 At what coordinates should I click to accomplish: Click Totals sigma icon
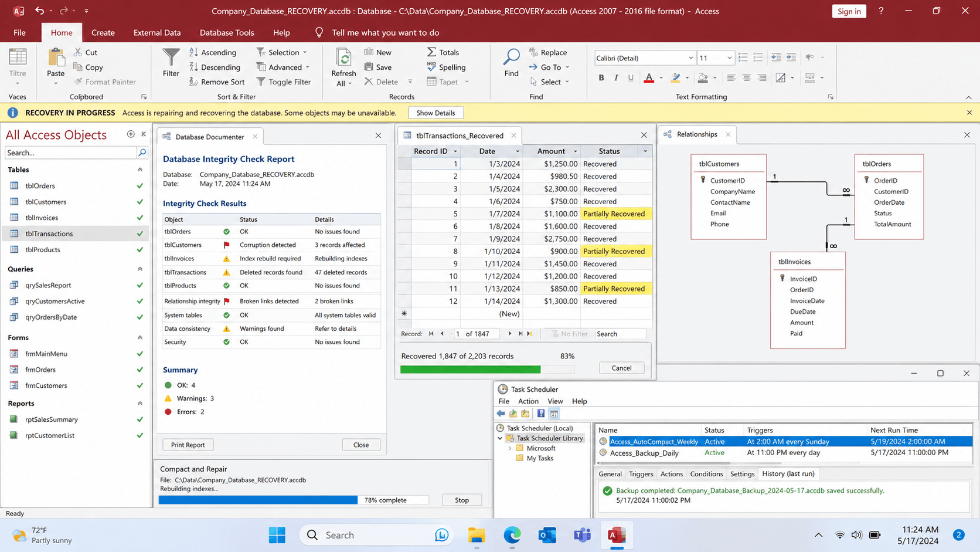(x=431, y=52)
